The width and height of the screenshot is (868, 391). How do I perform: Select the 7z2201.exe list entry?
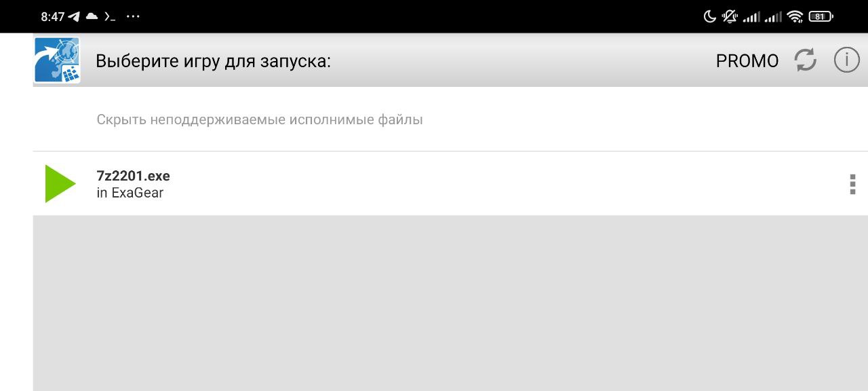point(450,184)
